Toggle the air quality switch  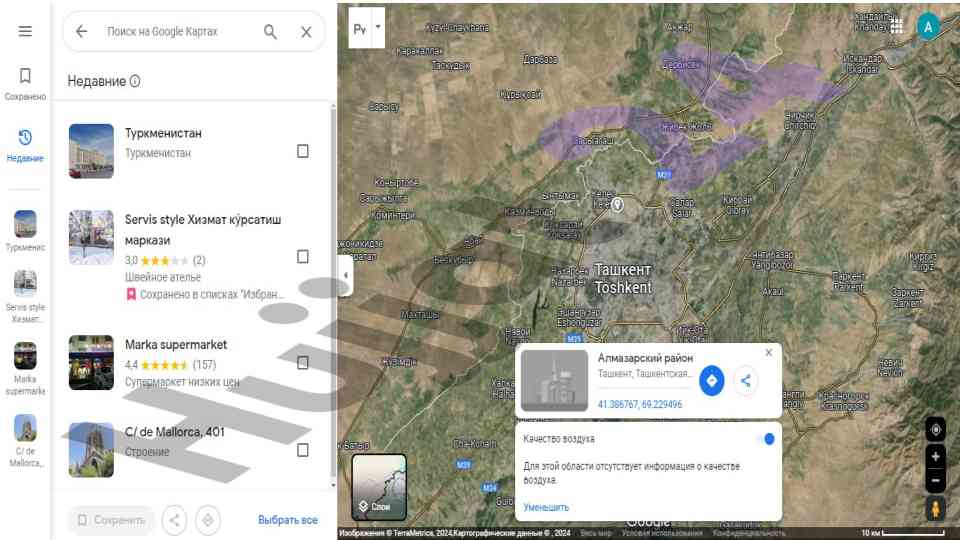(766, 439)
